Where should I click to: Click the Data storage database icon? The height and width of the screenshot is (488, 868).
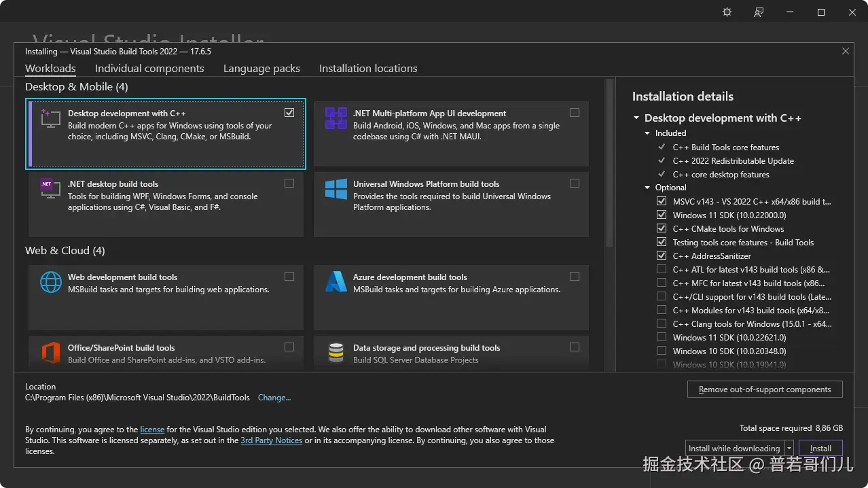tap(336, 352)
